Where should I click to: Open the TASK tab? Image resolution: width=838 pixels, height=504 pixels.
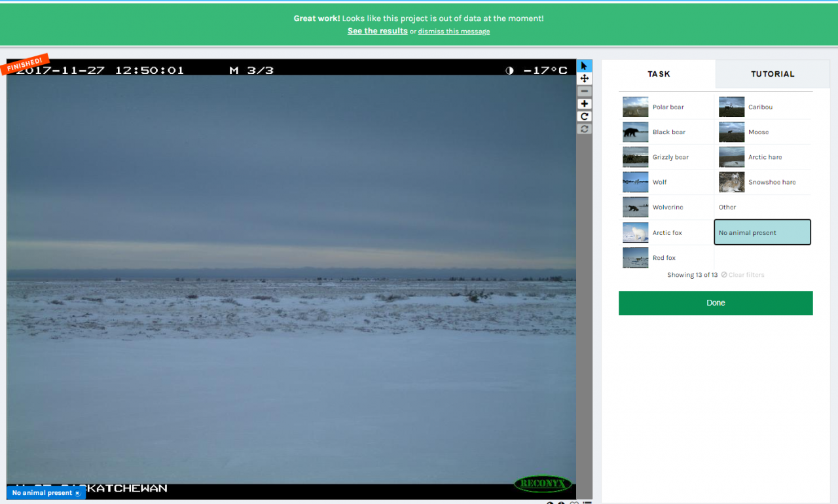coord(659,74)
